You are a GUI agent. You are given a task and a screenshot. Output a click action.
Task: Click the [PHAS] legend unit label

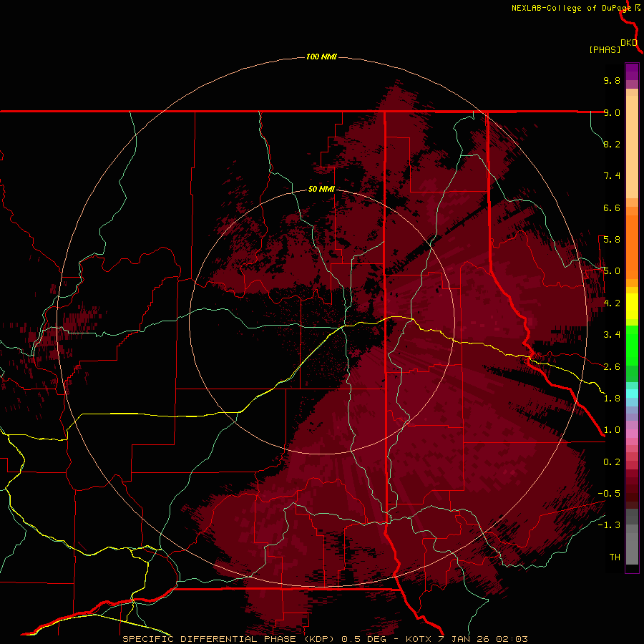tap(605, 49)
